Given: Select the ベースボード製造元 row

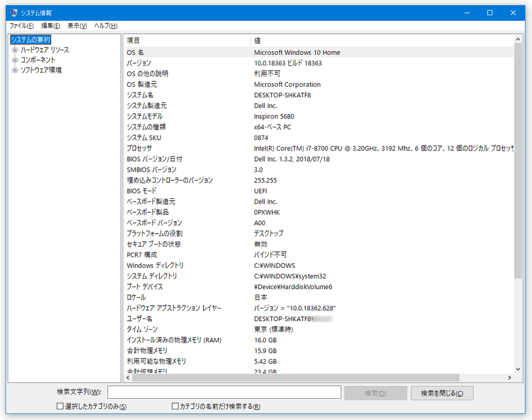Looking at the screenshot, I should point(319,202).
